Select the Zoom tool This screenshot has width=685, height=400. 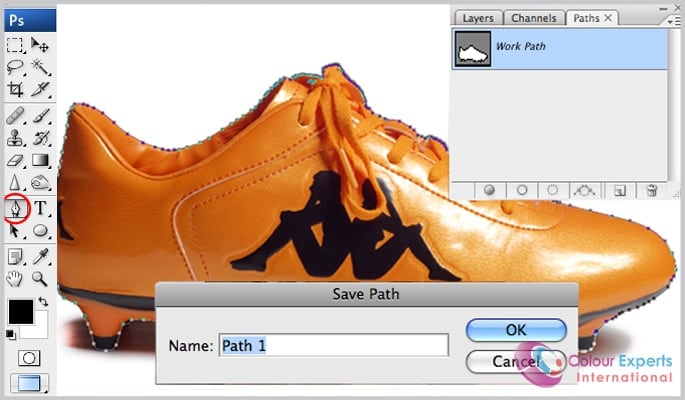coord(40,279)
